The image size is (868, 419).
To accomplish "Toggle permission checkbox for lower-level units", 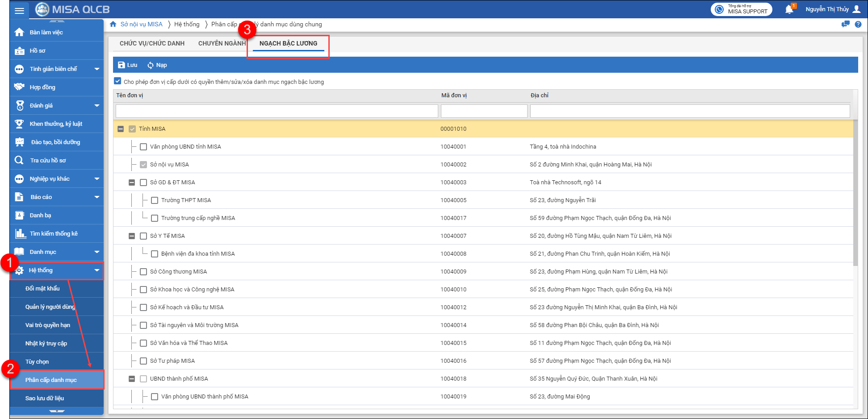I will pyautogui.click(x=117, y=81).
